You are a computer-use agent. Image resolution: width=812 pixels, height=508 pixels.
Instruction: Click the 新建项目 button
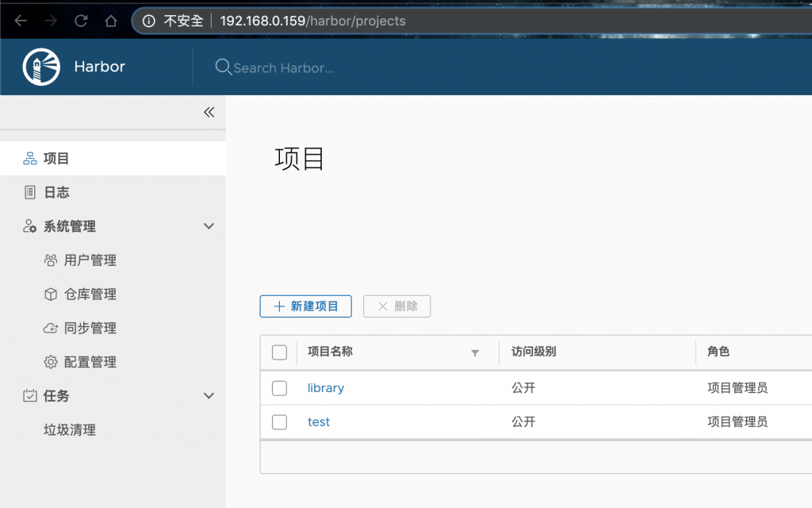click(305, 306)
